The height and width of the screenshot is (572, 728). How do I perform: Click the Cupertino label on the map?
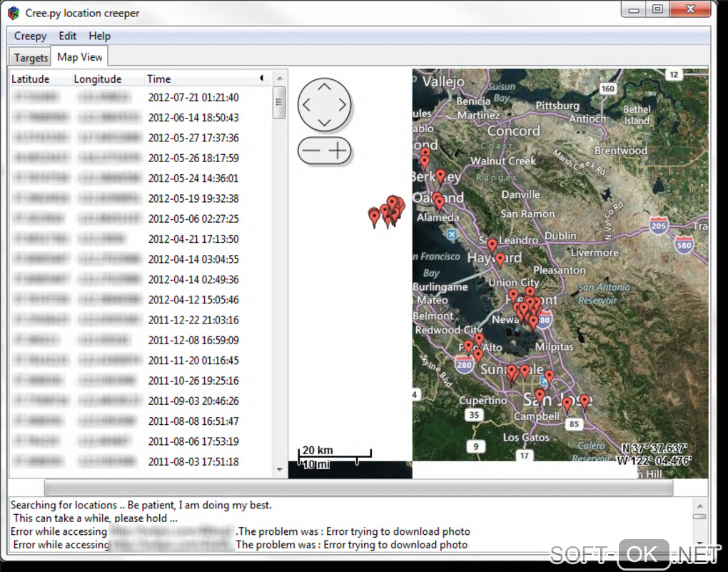(483, 401)
